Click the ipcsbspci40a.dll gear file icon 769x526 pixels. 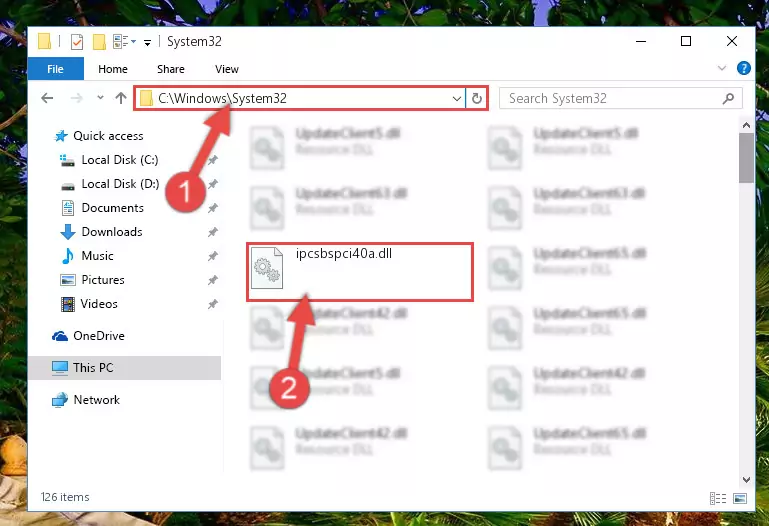pos(267,268)
